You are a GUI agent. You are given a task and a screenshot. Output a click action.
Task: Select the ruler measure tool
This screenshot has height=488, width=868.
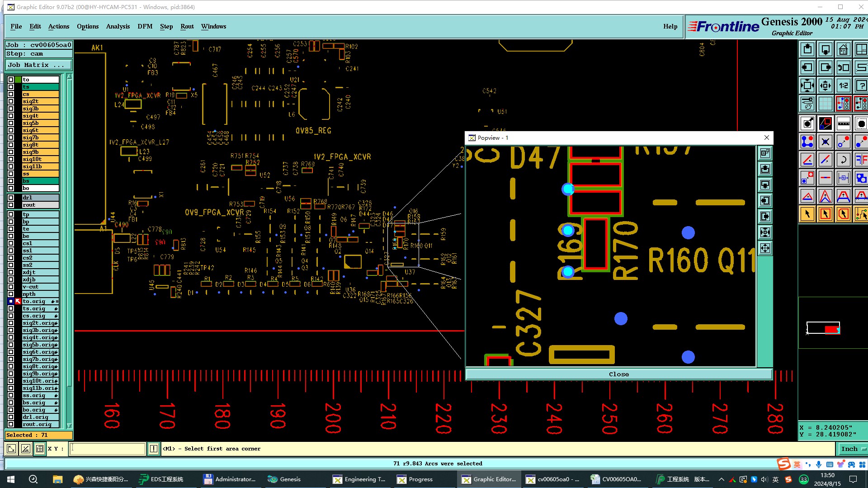(x=844, y=123)
